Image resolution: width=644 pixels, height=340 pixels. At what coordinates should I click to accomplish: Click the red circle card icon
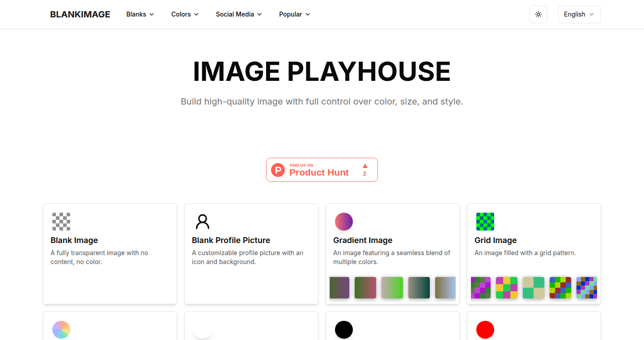tap(485, 330)
